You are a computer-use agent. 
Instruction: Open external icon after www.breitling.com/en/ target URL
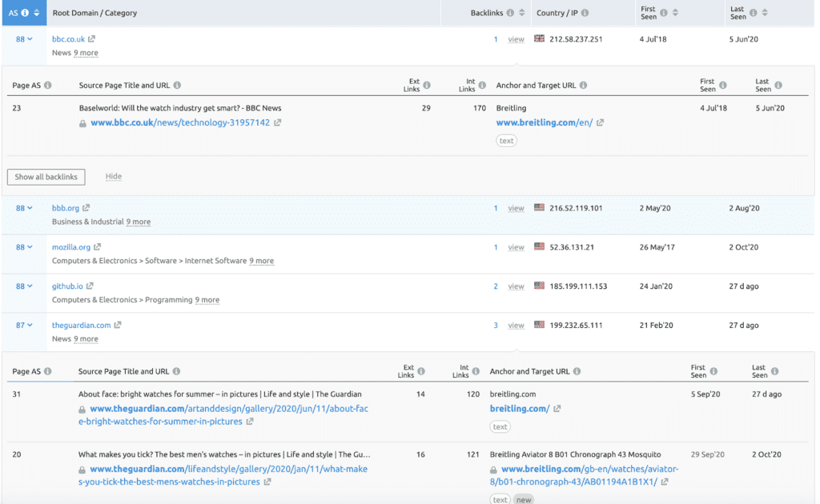click(x=601, y=122)
